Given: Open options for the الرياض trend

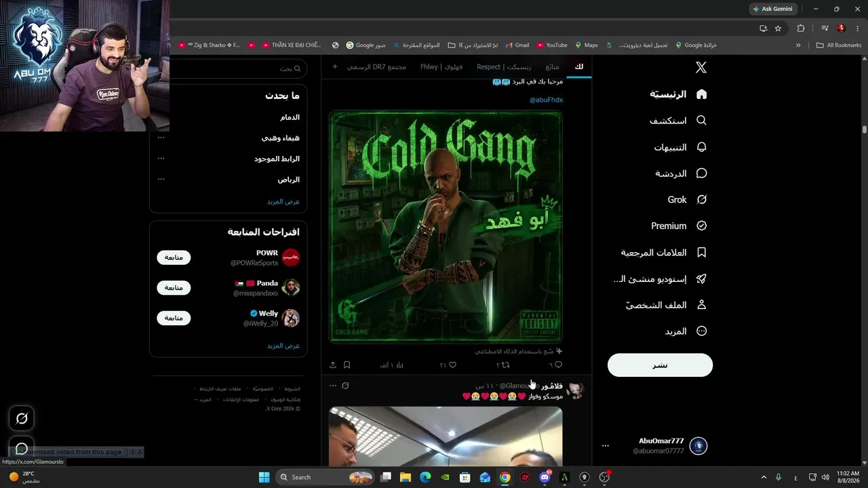Looking at the screenshot, I should click(x=161, y=180).
